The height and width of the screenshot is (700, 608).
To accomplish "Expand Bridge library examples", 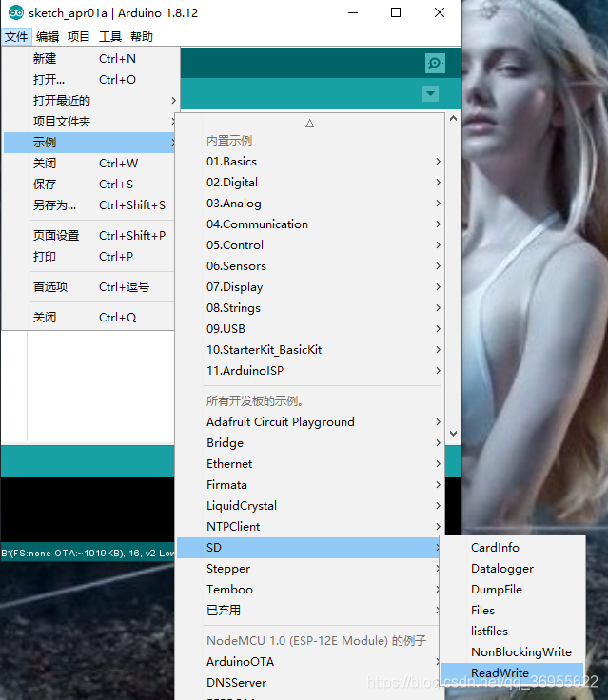I will click(x=310, y=443).
